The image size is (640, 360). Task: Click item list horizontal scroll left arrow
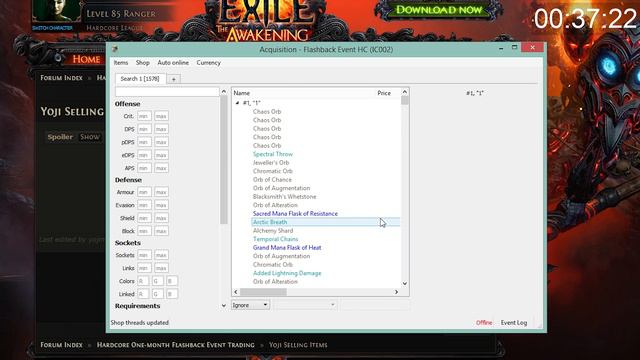coord(236,292)
